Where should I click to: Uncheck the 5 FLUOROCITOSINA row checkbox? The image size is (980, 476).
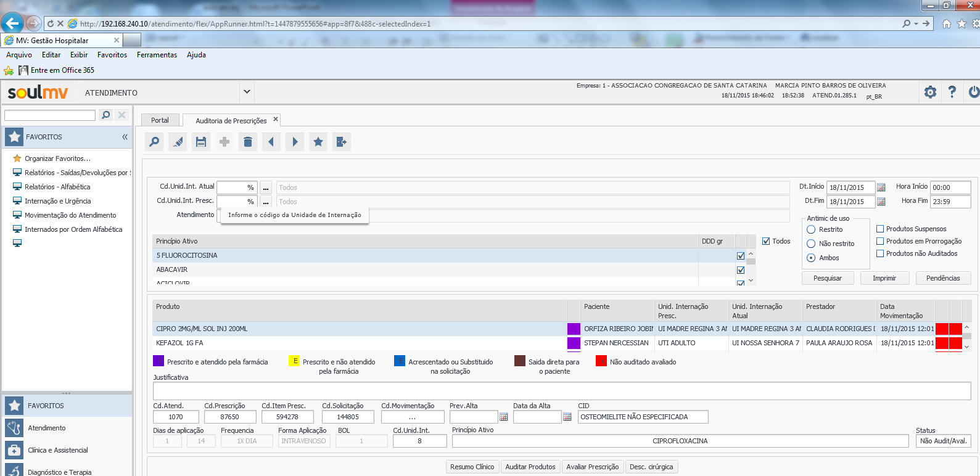(x=741, y=256)
